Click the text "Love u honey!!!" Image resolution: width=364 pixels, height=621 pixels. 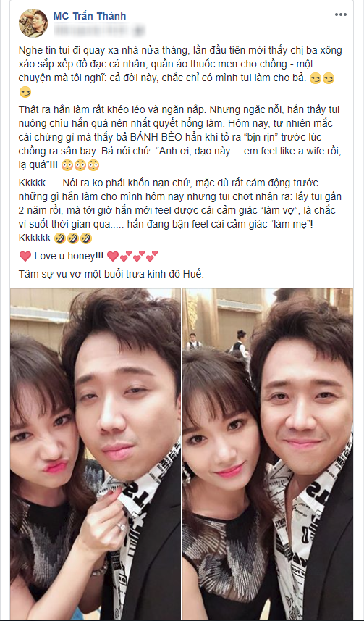click(x=69, y=257)
